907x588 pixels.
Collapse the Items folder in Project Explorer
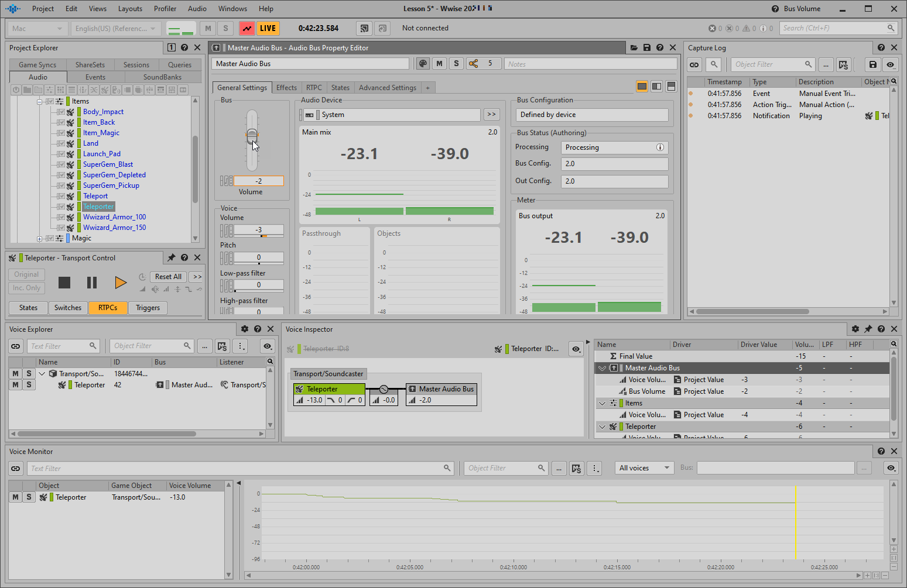pyautogui.click(x=40, y=101)
